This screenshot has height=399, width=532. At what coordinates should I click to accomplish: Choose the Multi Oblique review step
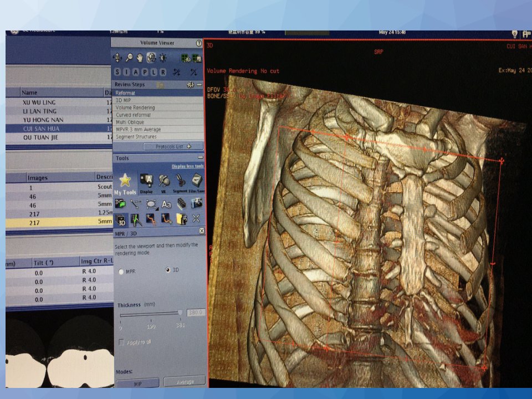point(157,122)
